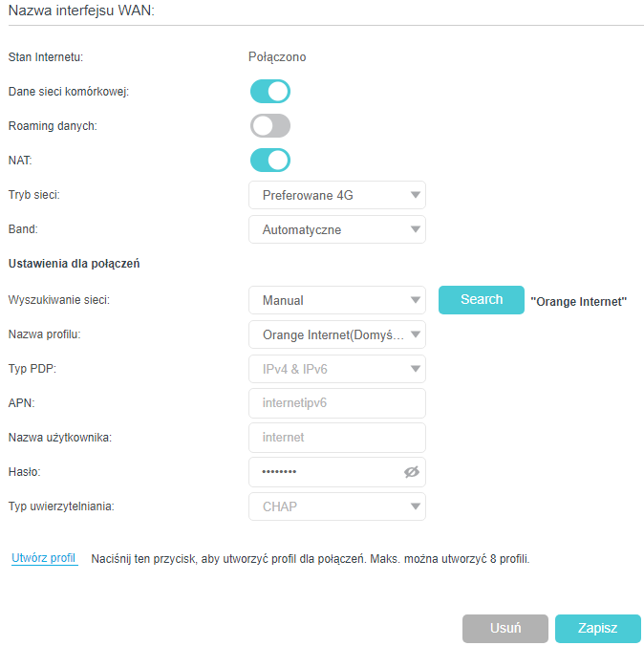Click into the APN input field
The image size is (644, 646).
tap(336, 403)
